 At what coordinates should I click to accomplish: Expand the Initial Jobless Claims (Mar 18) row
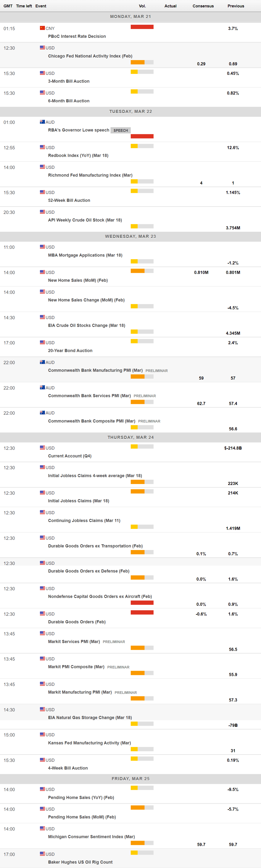tap(79, 501)
